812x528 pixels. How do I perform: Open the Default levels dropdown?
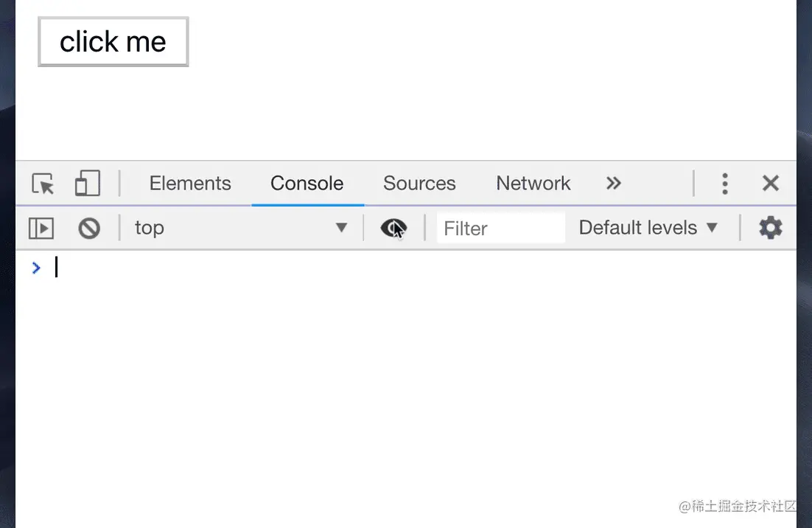(648, 228)
